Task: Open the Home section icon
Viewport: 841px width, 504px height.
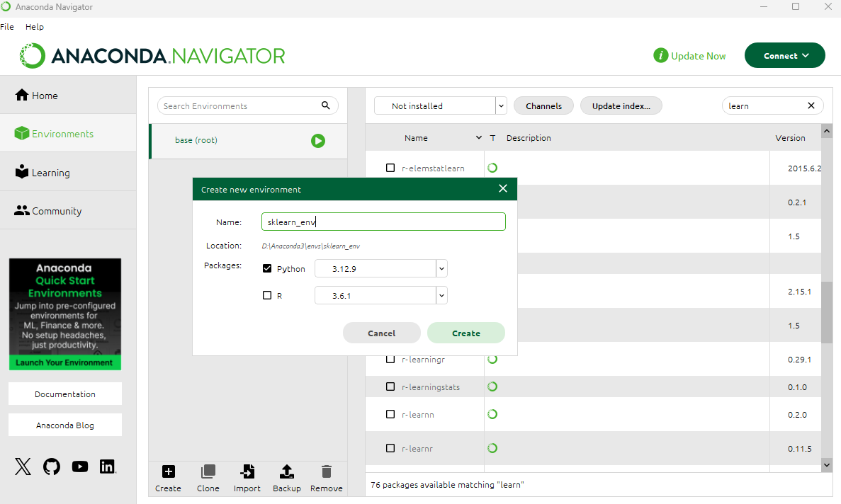Action: pos(21,96)
